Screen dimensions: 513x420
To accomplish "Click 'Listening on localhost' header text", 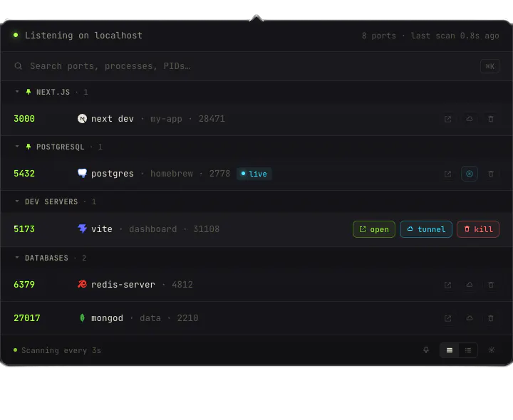I will (84, 36).
